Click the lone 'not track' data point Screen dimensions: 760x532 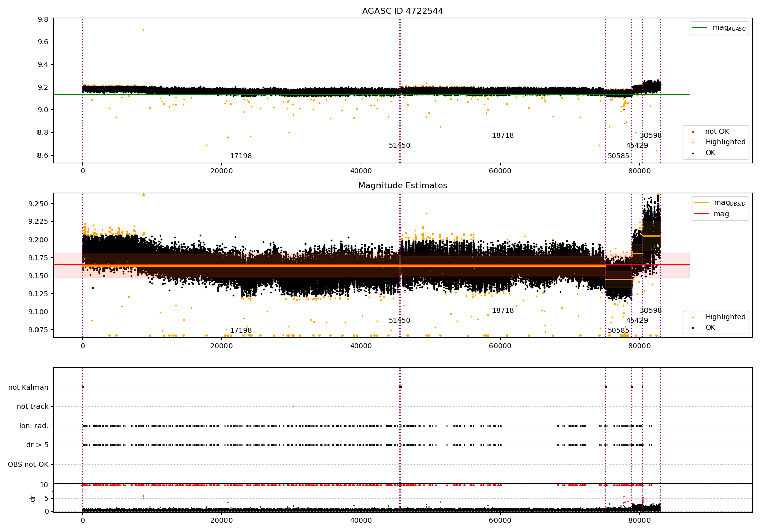coord(293,406)
